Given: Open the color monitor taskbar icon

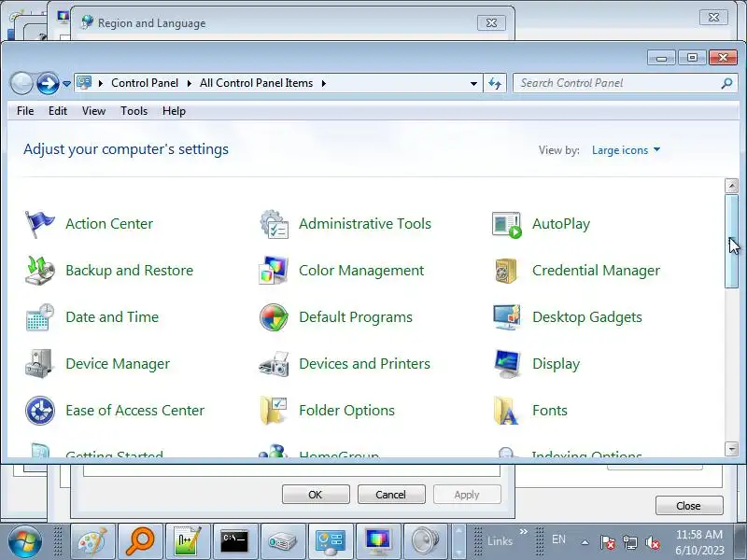Looking at the screenshot, I should pyautogui.click(x=378, y=541).
